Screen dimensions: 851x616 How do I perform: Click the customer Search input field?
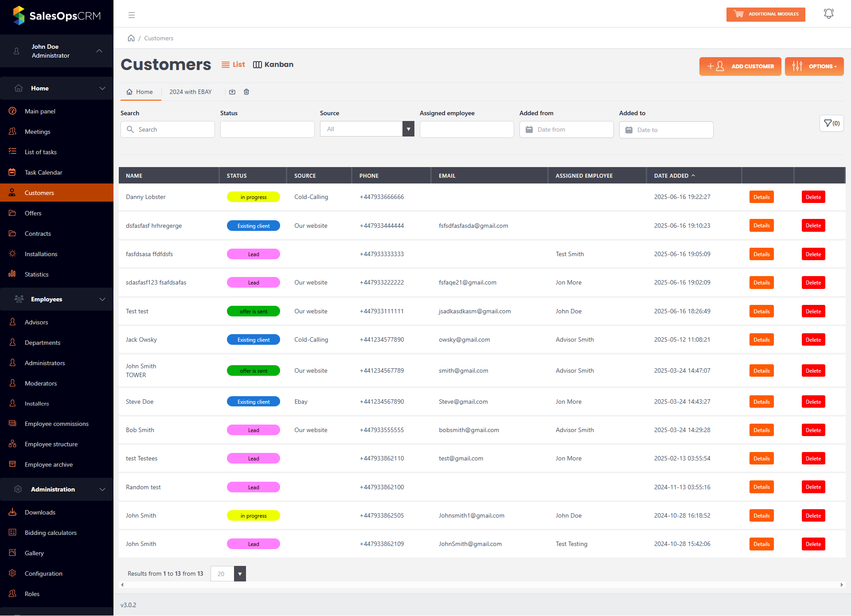coord(168,129)
